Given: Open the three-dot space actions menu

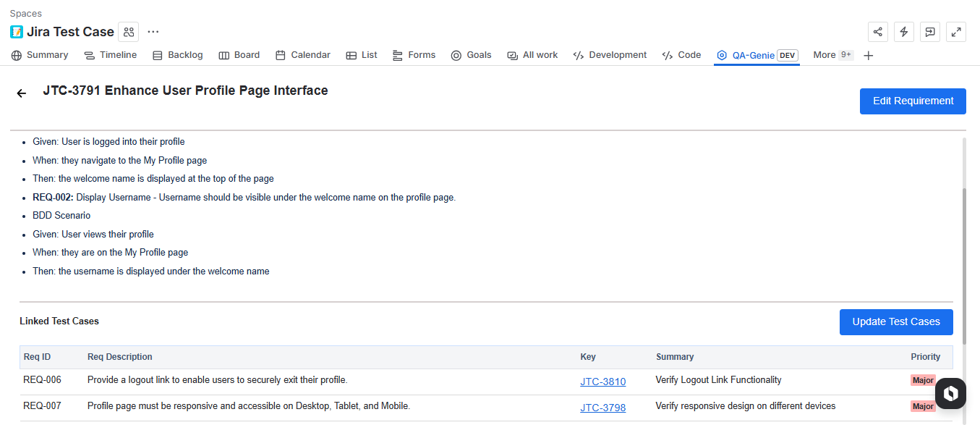Looking at the screenshot, I should coord(153,32).
